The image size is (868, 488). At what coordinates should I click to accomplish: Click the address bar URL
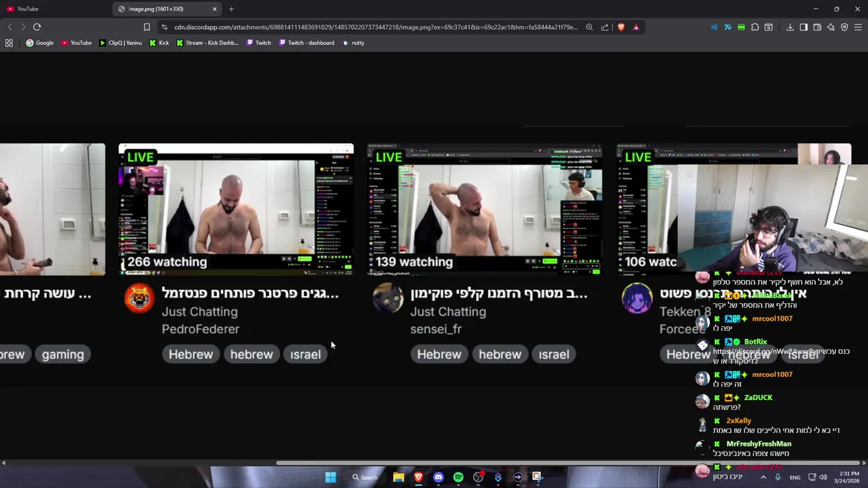376,27
